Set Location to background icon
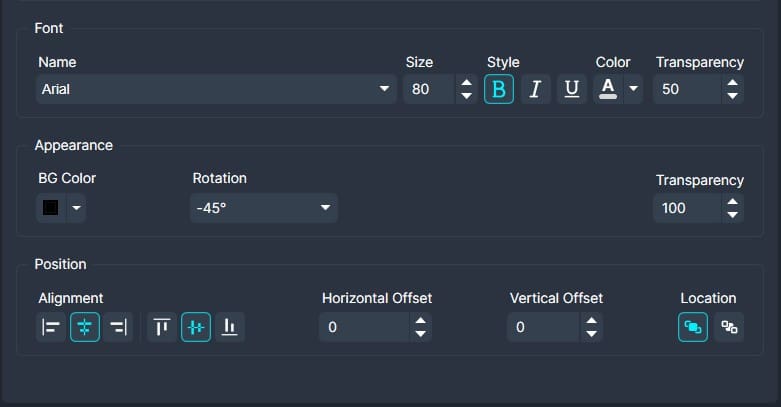The height and width of the screenshot is (407, 781). click(x=729, y=327)
